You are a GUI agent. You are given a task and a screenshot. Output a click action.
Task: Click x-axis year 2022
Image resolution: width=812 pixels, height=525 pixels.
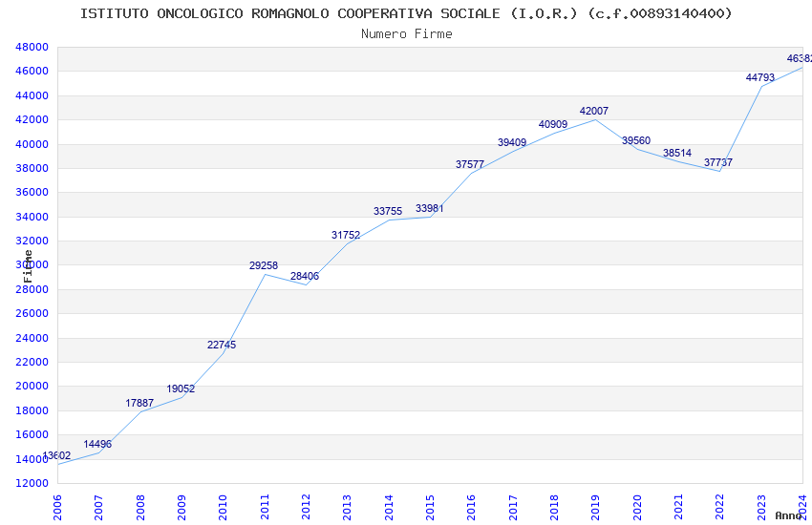(720, 508)
